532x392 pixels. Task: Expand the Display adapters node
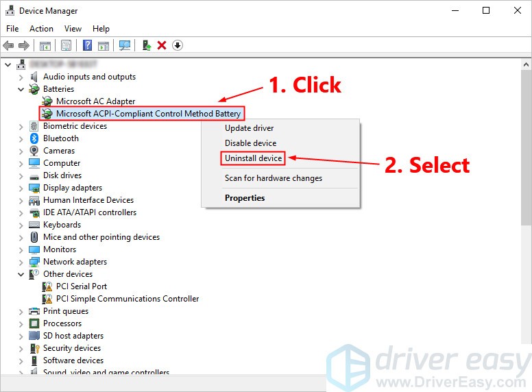[x=21, y=188]
